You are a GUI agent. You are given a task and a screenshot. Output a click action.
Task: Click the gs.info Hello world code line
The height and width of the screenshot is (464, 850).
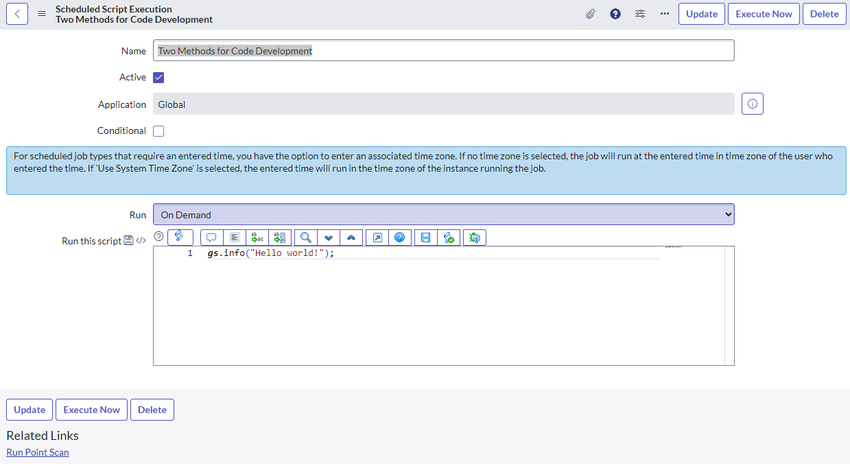[271, 253]
